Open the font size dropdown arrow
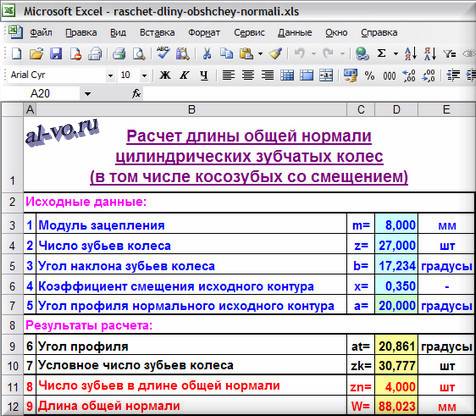 [144, 76]
